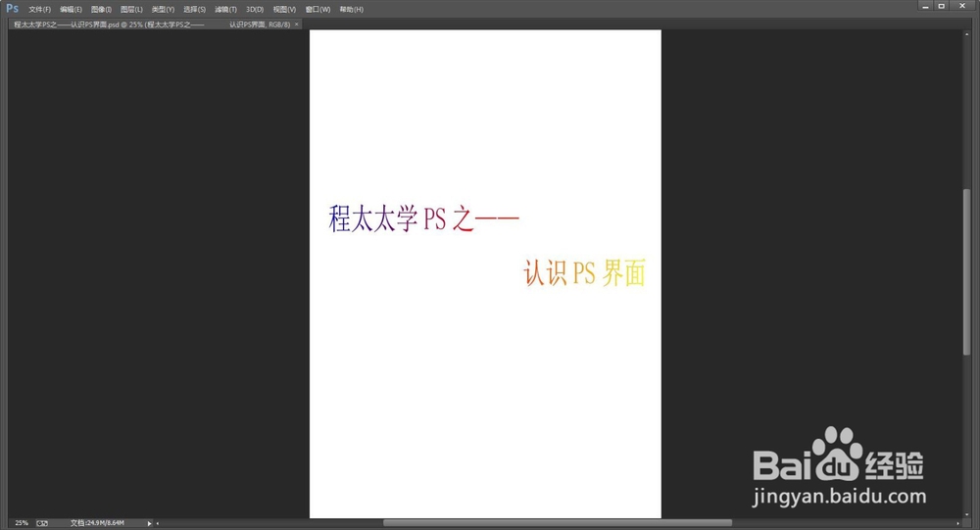Click the 认识PS界面 text on canvas

coord(584,273)
